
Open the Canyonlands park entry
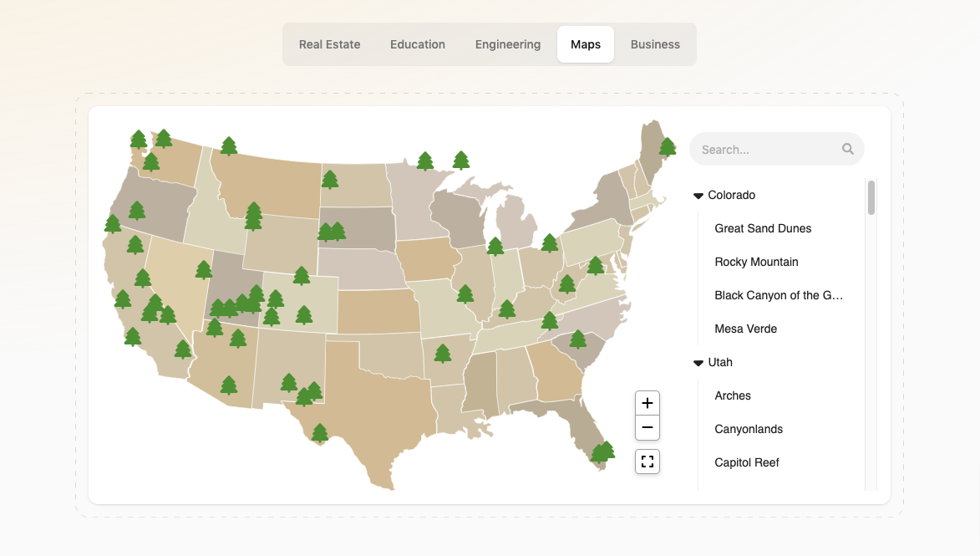tap(749, 429)
